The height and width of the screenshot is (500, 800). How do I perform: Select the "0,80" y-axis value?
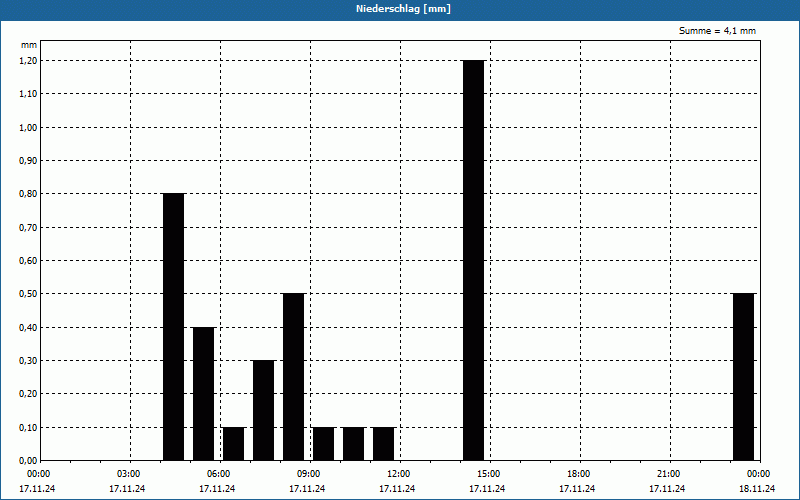point(29,194)
